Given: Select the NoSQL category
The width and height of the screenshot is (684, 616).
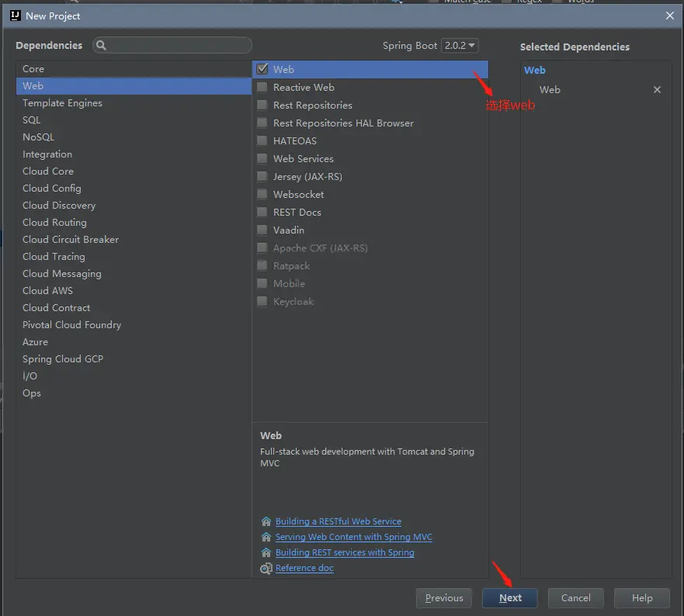Looking at the screenshot, I should [134, 137].
